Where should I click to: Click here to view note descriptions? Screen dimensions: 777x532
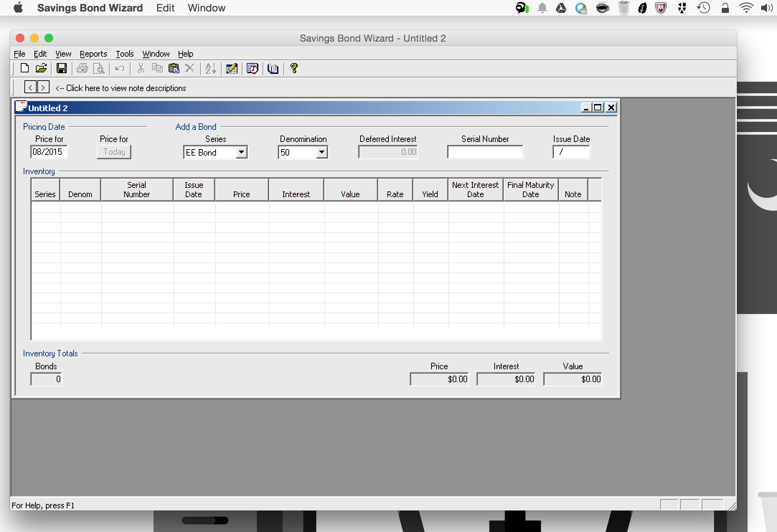[121, 88]
